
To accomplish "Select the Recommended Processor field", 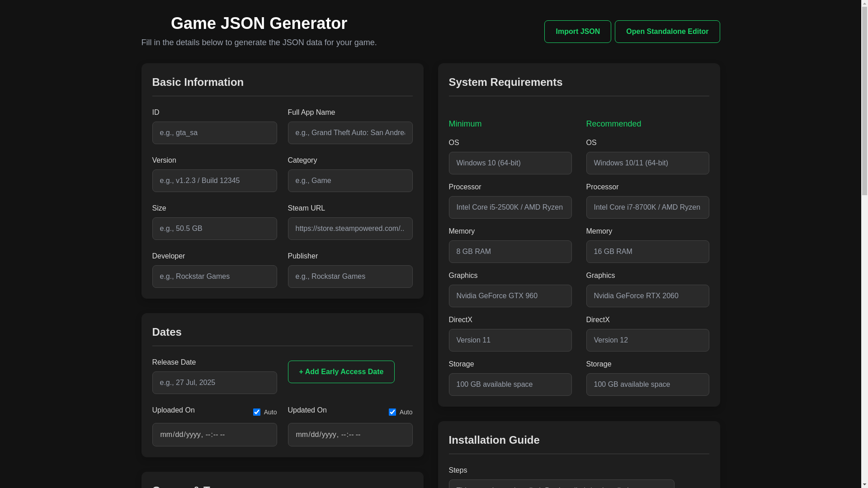I will click(x=647, y=207).
